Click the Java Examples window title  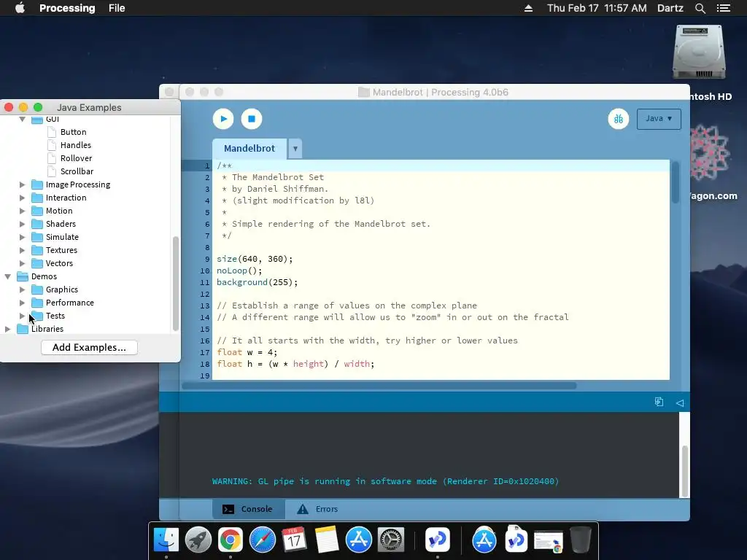tap(89, 108)
